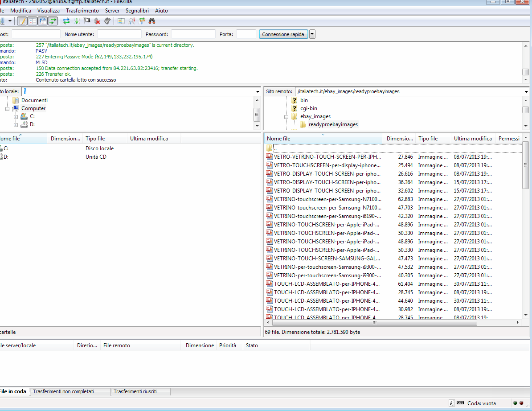Disconnect from server red X icon

tap(97, 21)
